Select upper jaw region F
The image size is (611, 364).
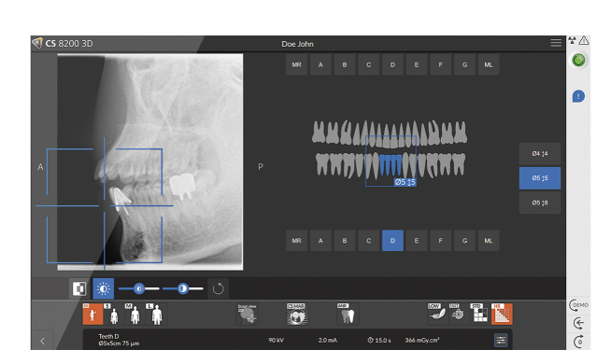tap(440, 64)
